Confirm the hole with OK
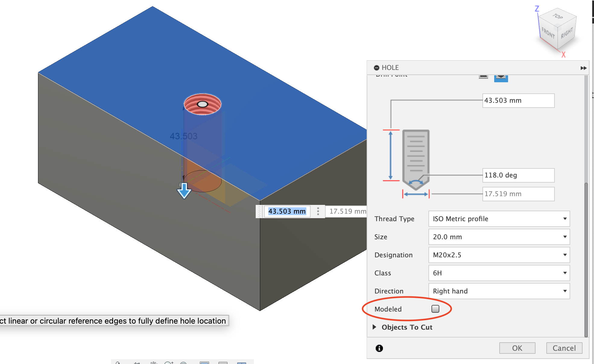The image size is (594, 364). click(517, 348)
